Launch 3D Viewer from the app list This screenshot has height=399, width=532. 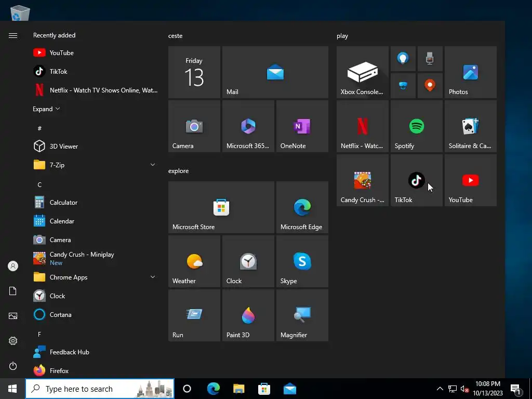[95, 146]
